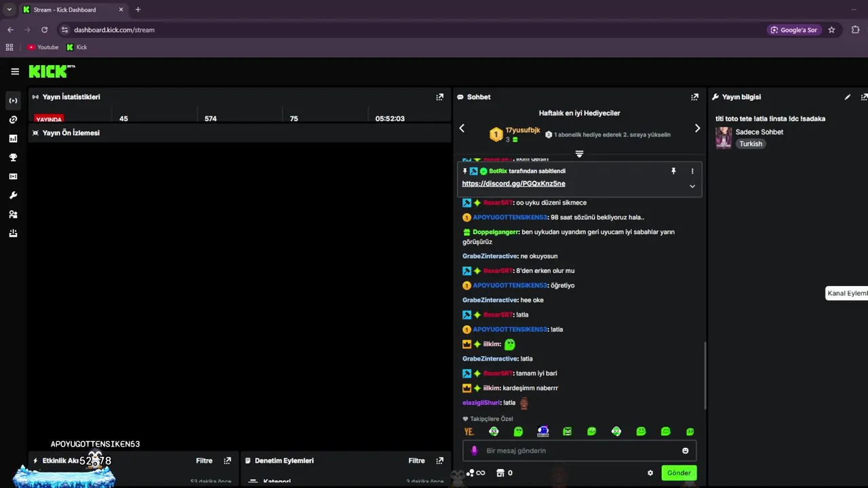Screen dimensions: 868x488
Task: Click the 574 stat value
Action: [x=211, y=119]
